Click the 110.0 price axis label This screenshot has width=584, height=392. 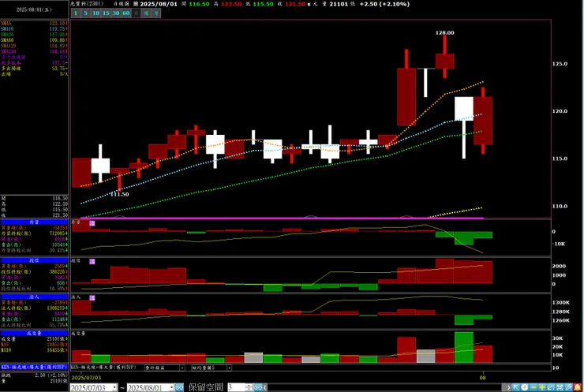pyautogui.click(x=560, y=206)
